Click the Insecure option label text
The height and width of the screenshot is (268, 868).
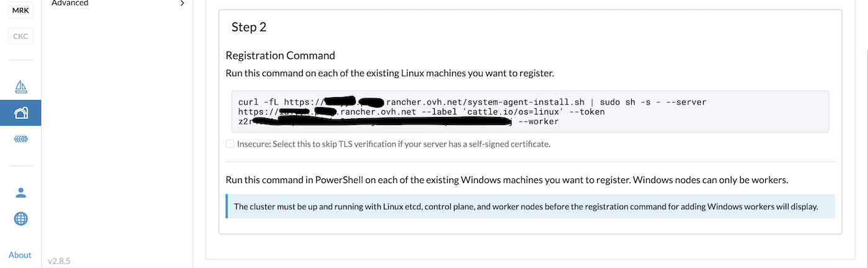[394, 144]
